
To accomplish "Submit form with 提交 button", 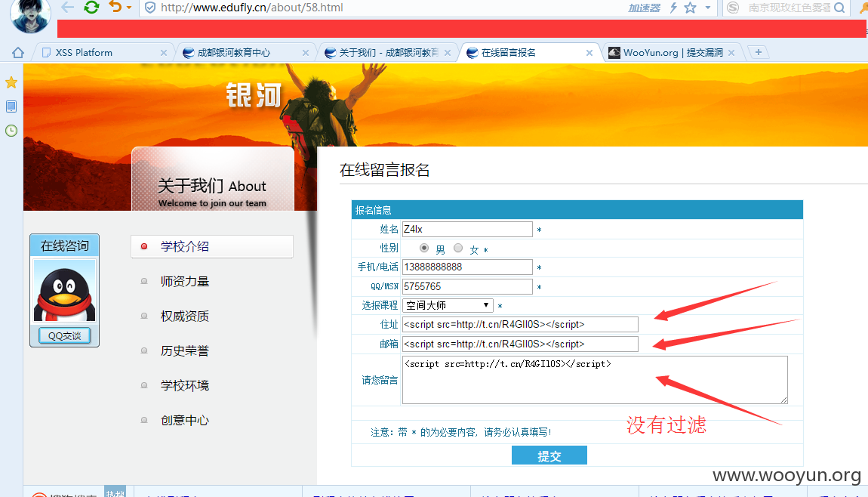I will (549, 455).
